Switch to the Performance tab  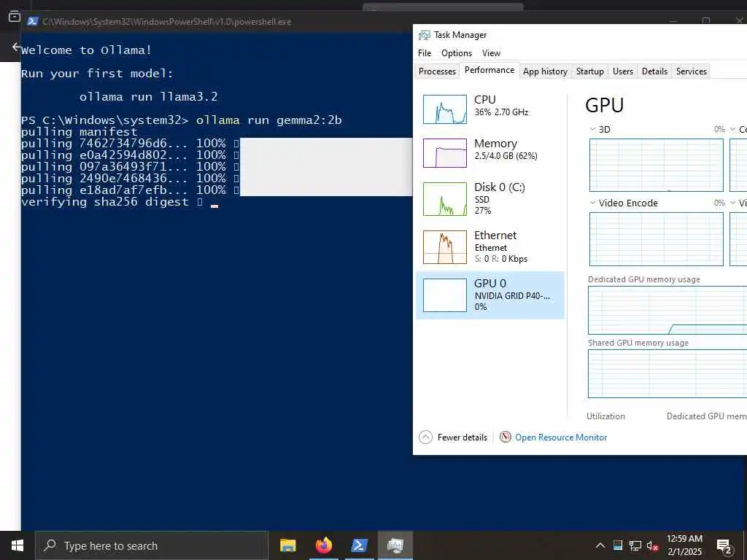coord(489,70)
